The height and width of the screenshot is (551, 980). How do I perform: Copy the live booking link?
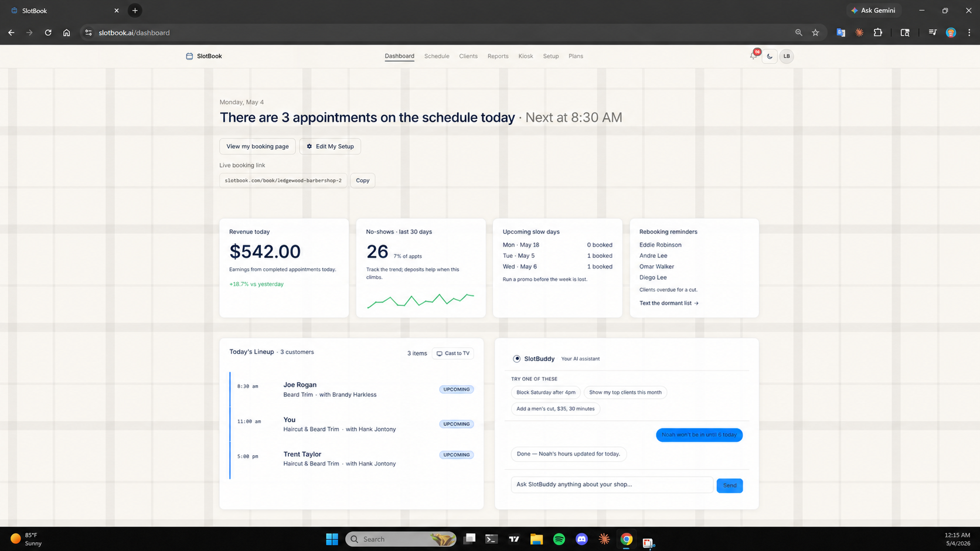363,181
